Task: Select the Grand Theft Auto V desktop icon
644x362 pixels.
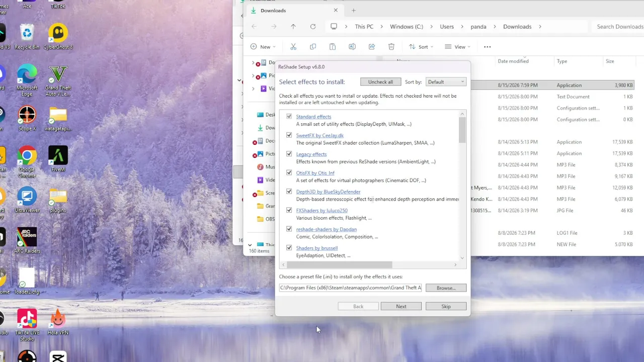Action: [x=58, y=80]
